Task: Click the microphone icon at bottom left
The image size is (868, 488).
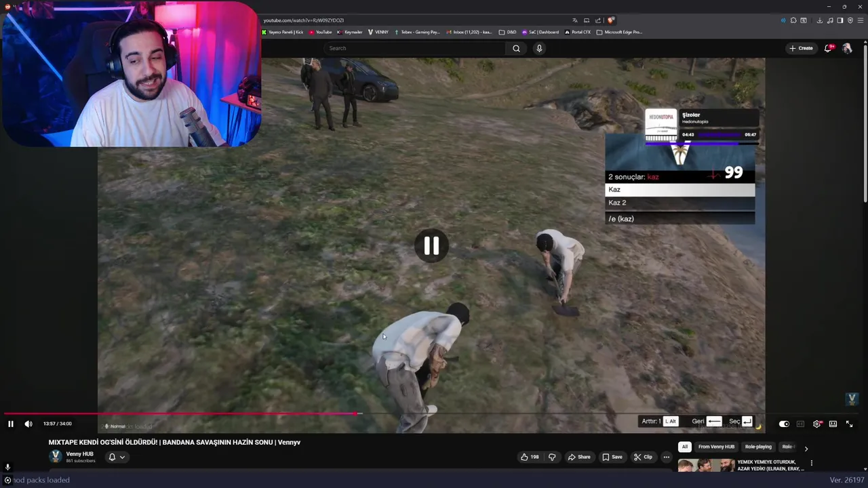Action: click(x=7, y=467)
